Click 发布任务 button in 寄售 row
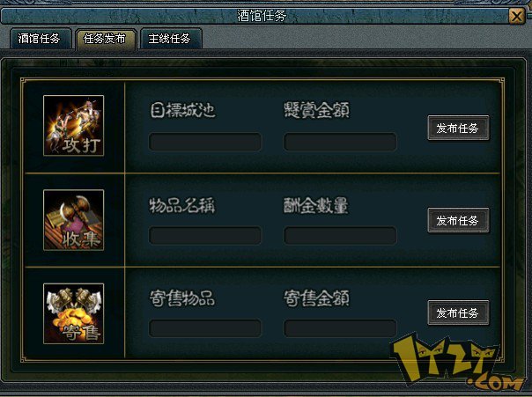The image size is (532, 397). [458, 312]
